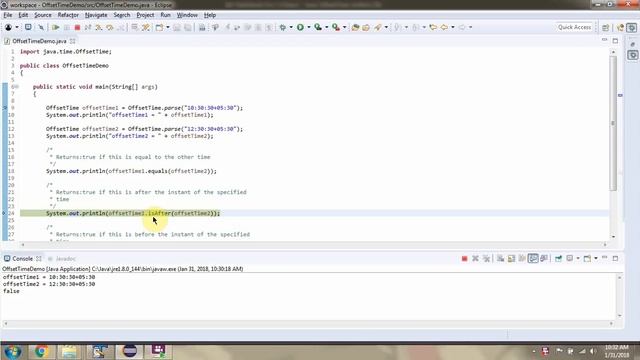
Task: Click the Debug bug icon in toolbar
Action: pyautogui.click(x=282, y=27)
